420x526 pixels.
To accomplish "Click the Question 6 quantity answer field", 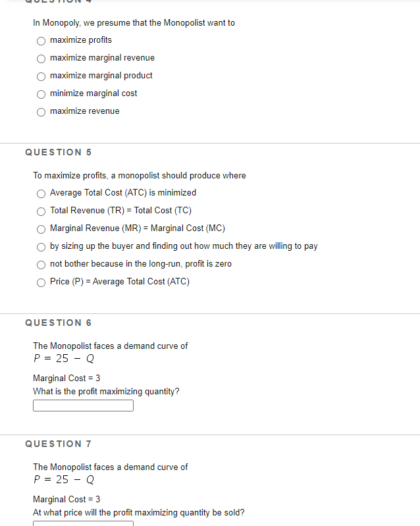I will [83, 406].
